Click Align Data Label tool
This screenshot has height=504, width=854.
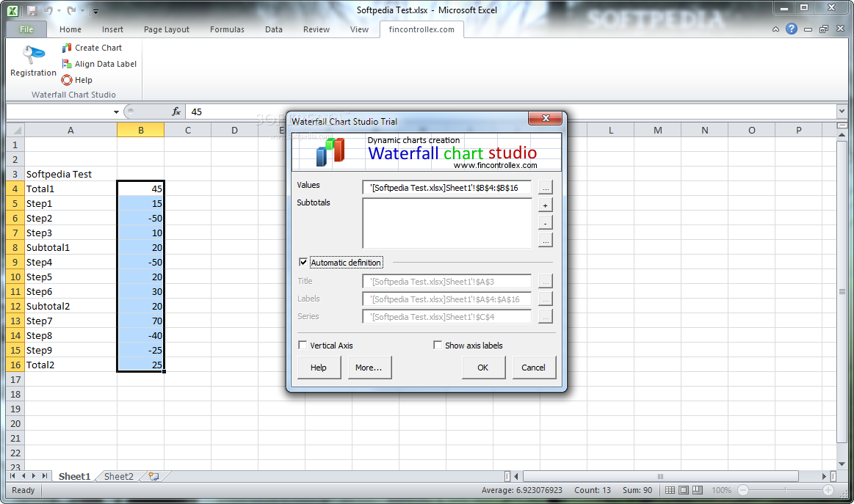point(100,64)
